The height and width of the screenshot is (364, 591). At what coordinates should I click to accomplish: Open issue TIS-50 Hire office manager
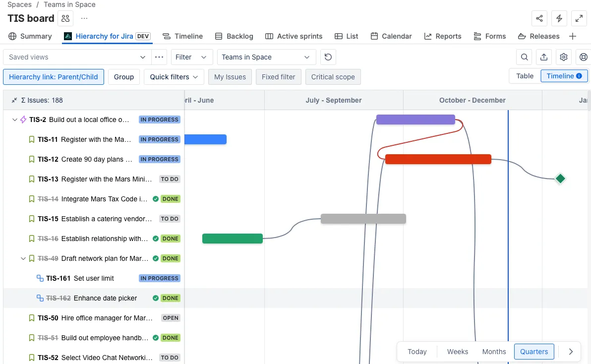[x=95, y=318]
